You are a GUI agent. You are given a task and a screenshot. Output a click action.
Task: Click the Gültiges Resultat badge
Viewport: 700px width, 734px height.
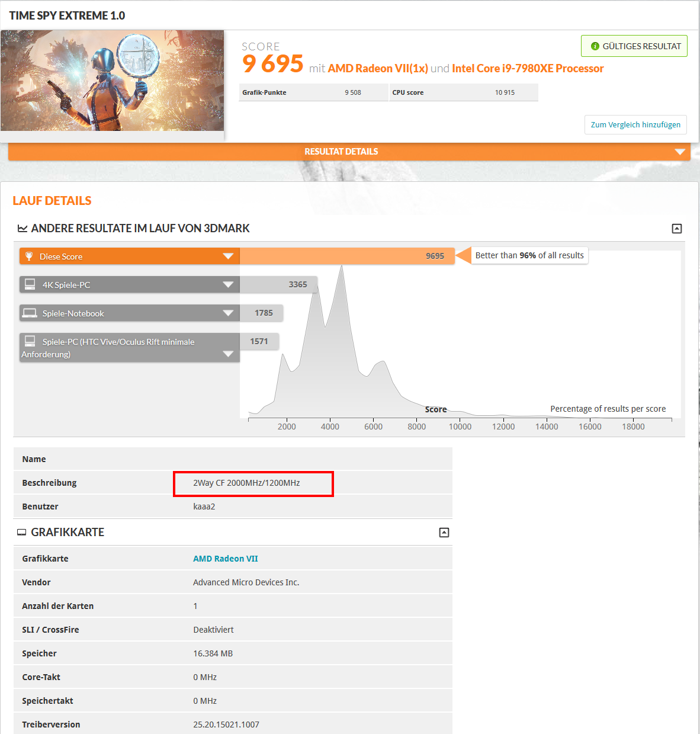[x=634, y=46]
